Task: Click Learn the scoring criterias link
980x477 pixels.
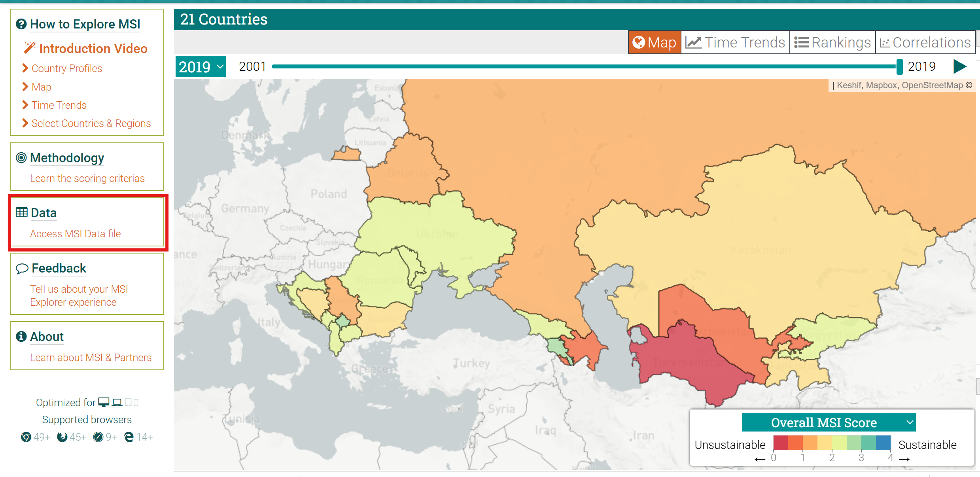Action: coord(87,178)
